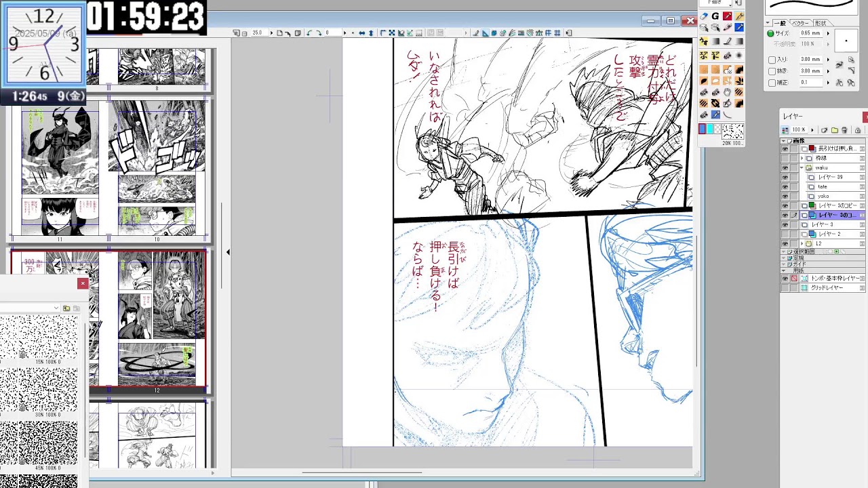Open the size value arrow for サイズ
Viewport: 868px width, 488px height.
click(828, 33)
